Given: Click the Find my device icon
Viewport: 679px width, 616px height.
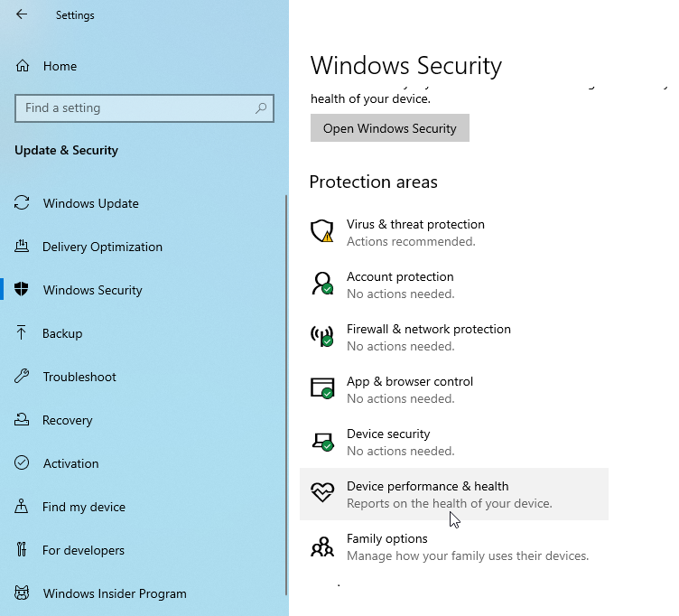Looking at the screenshot, I should pyautogui.click(x=22, y=506).
